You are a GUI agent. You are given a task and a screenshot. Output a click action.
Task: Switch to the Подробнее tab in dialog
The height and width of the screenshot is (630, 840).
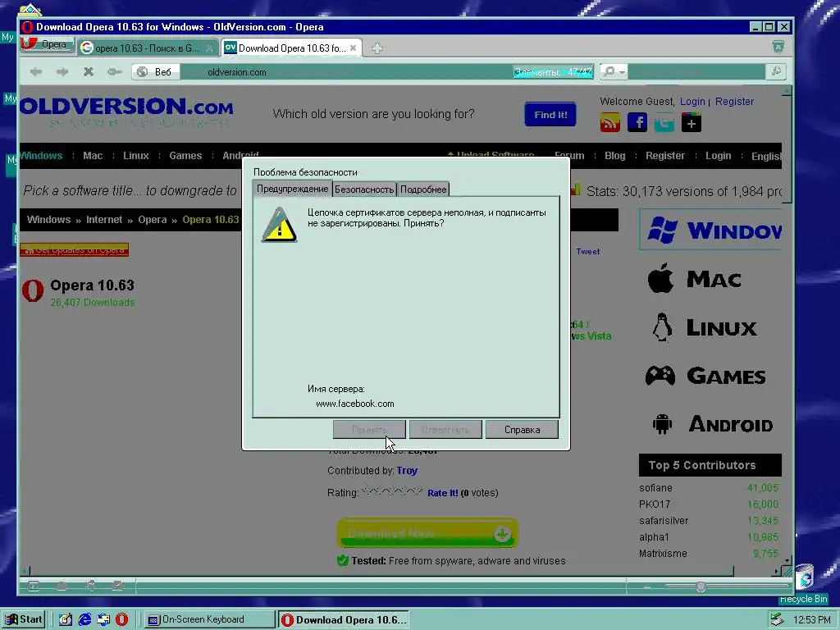click(x=423, y=189)
